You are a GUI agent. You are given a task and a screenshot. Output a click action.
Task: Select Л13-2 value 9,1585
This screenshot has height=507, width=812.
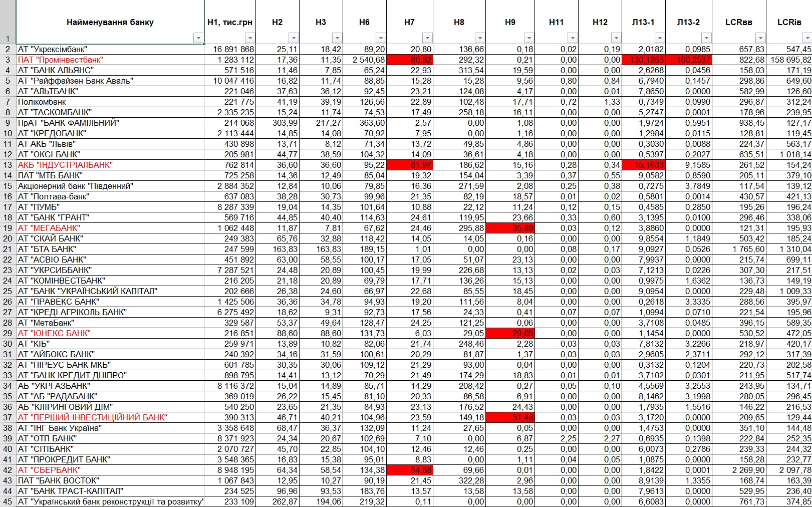[688, 165]
